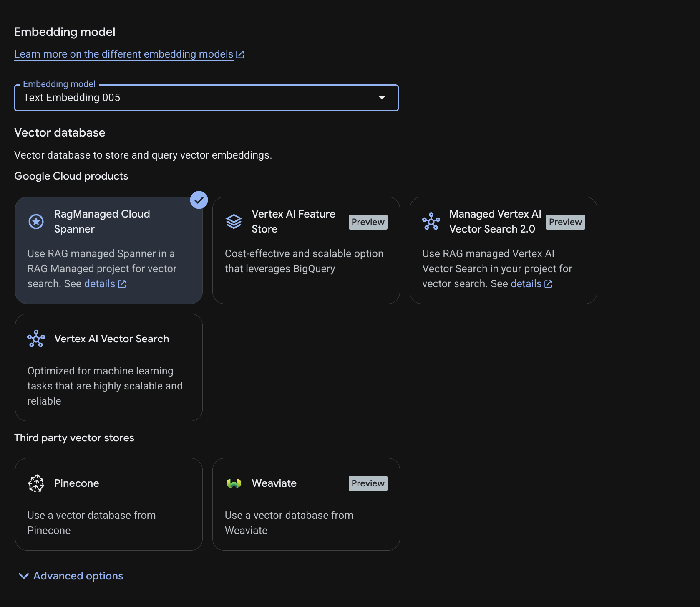Click the RagManaged Cloud Spanner star icon
The height and width of the screenshot is (607, 700).
click(x=36, y=221)
